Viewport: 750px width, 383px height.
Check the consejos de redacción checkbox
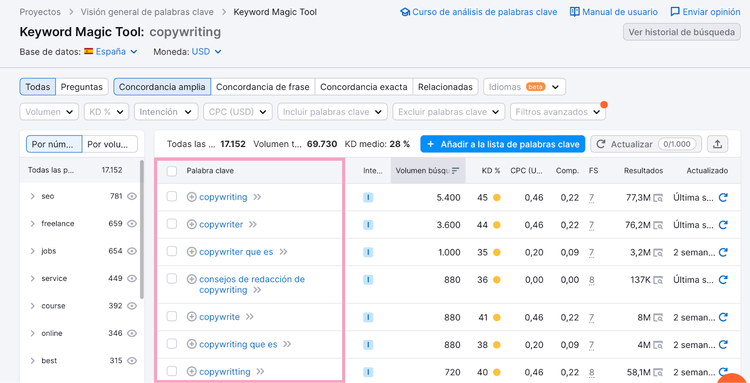[172, 278]
